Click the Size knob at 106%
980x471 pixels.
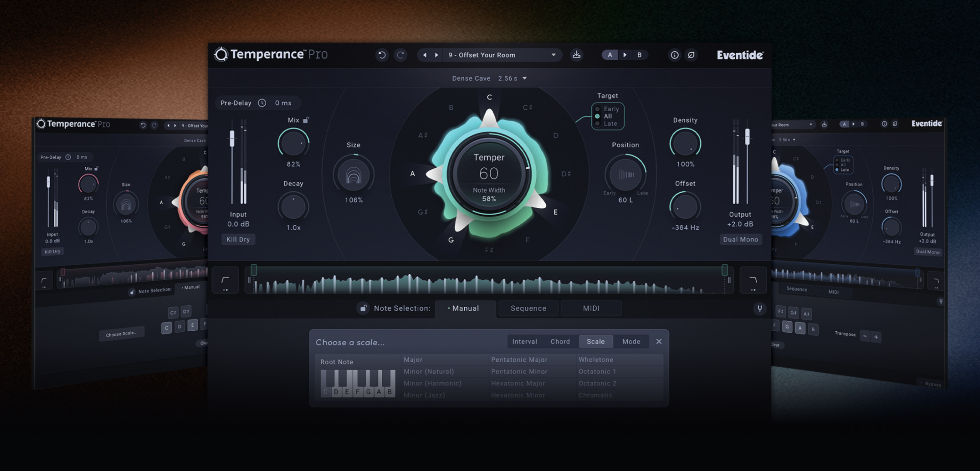pos(353,175)
